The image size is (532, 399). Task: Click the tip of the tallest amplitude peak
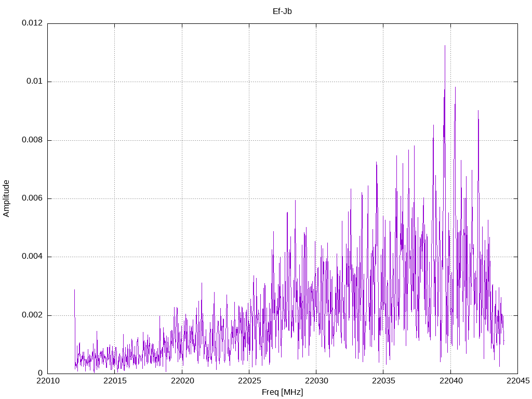coord(445,46)
